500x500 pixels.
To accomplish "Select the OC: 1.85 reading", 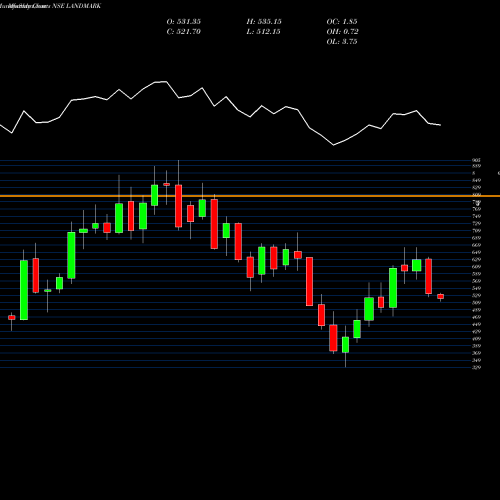I will coord(342,22).
